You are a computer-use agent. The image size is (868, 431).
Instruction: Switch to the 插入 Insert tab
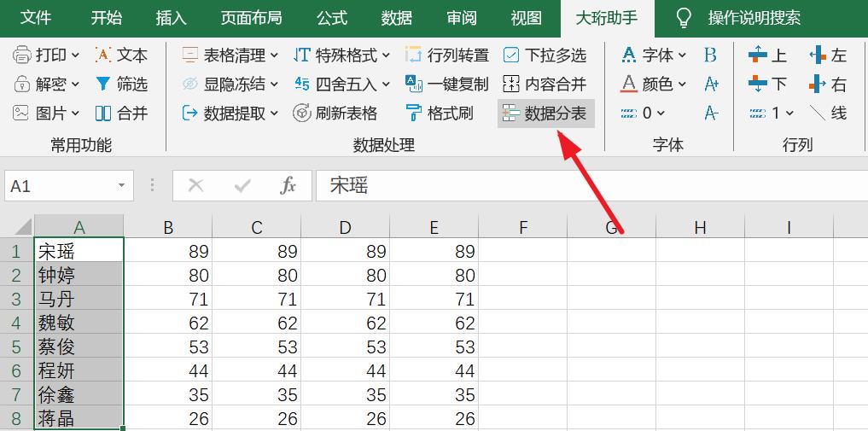coord(171,18)
